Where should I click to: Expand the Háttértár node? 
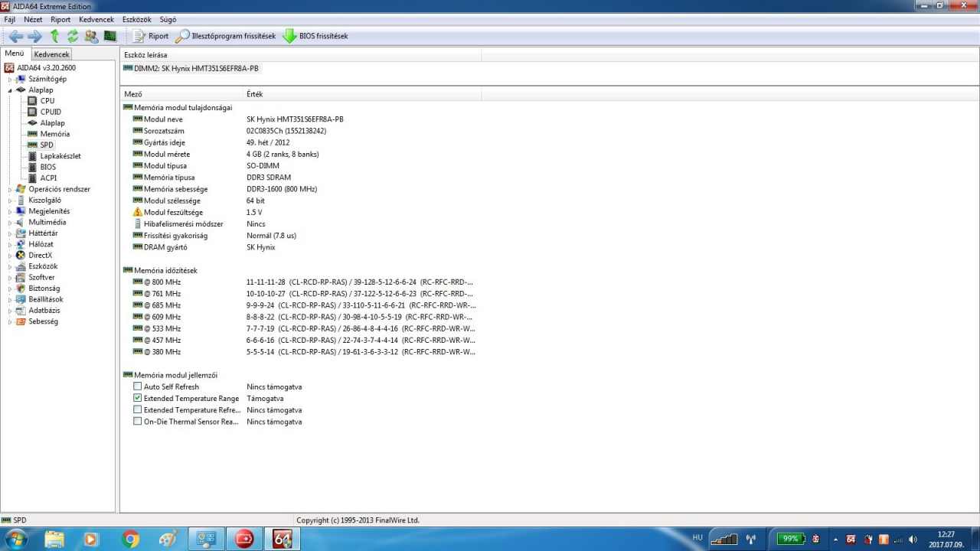(11, 233)
